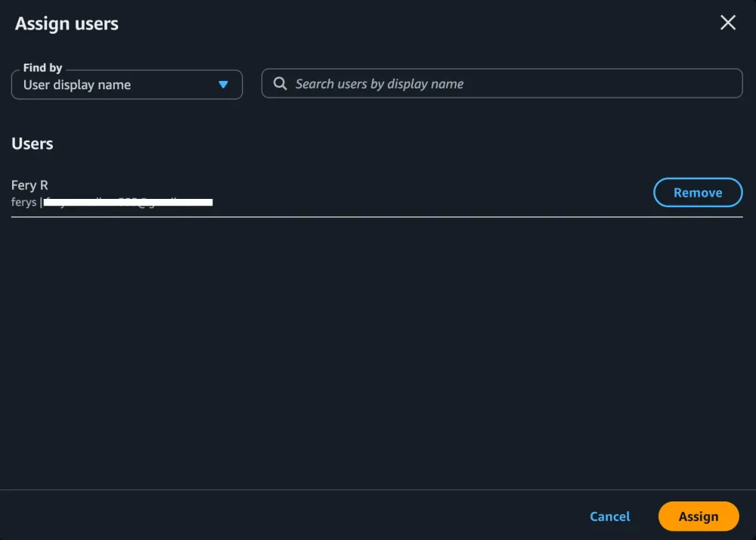Click the redacted email under Fery R
Screen dimensions: 756x540
pyautogui.click(x=129, y=202)
